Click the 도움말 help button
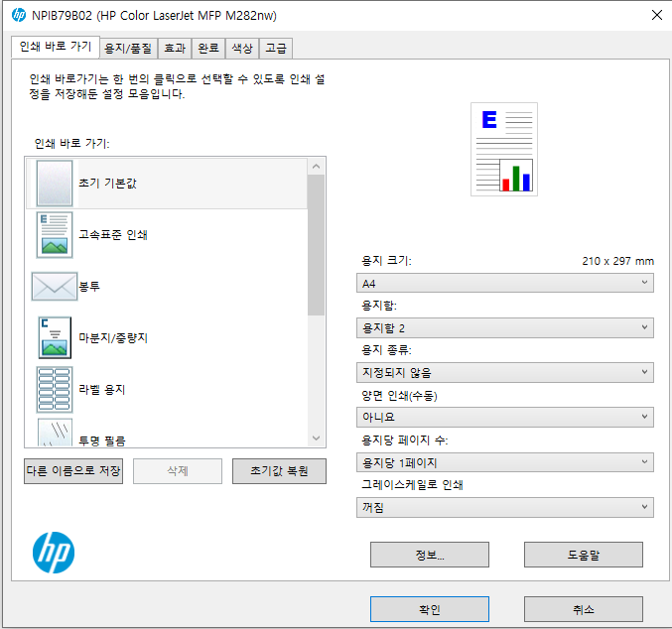Viewport: 672px width, 629px height. point(584,555)
